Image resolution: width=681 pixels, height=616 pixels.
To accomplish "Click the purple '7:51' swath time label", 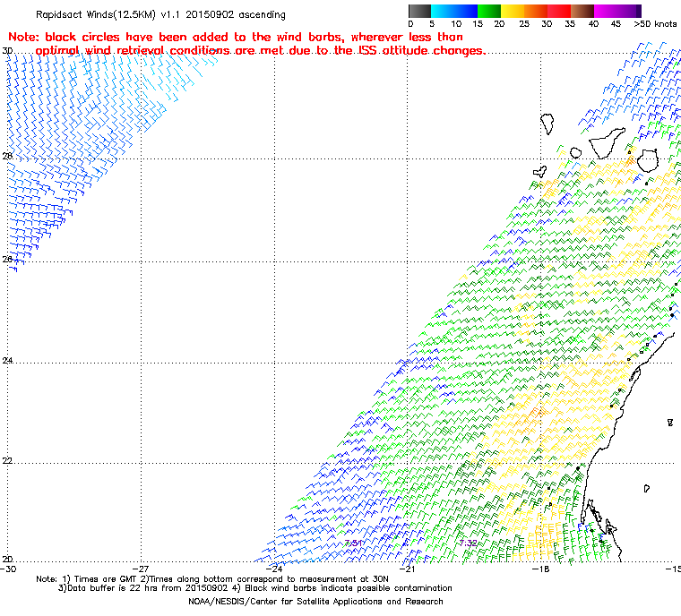I will (x=353, y=543).
